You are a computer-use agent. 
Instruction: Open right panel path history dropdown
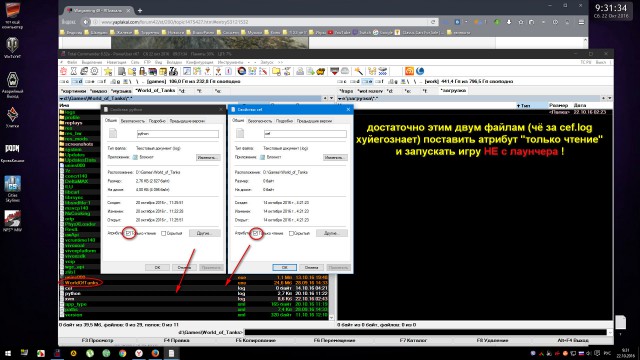pos(609,98)
